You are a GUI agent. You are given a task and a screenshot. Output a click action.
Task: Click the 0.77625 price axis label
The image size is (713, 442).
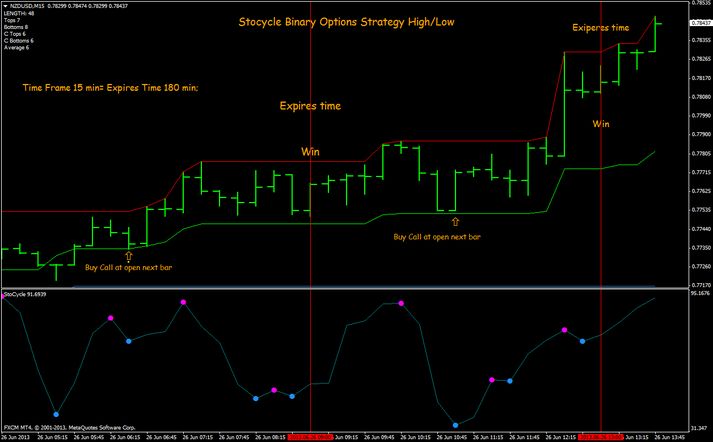point(702,191)
